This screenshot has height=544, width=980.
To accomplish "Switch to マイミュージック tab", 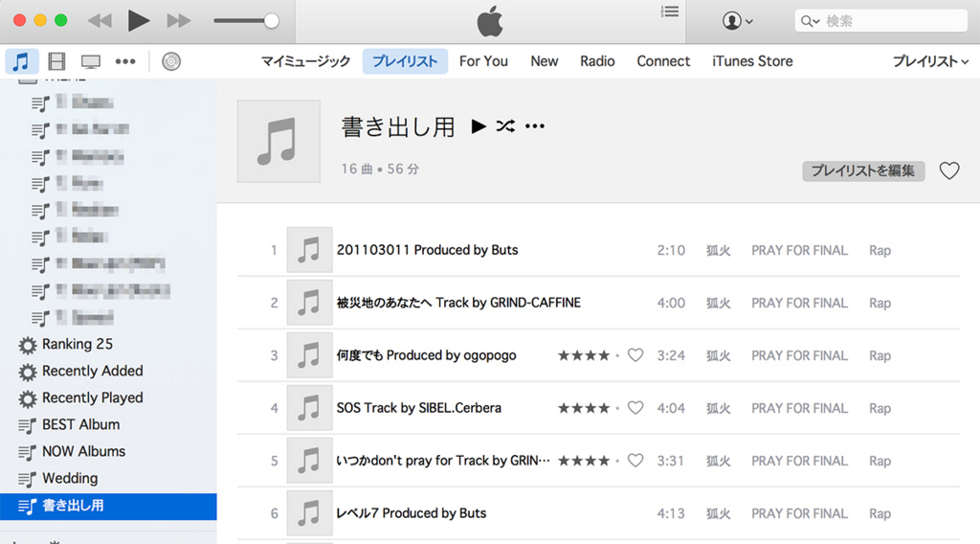I will tap(305, 61).
